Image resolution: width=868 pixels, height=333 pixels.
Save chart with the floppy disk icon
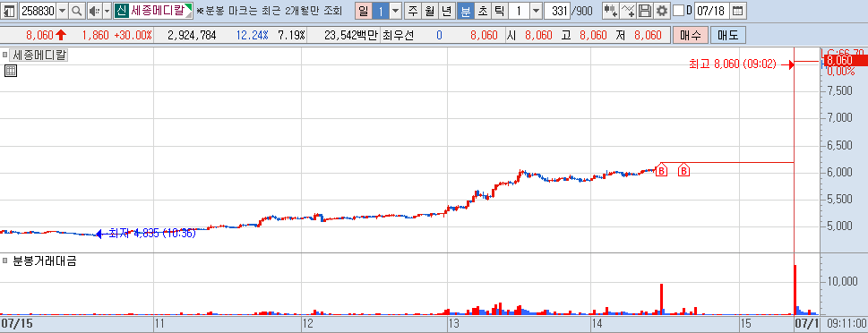(x=644, y=11)
